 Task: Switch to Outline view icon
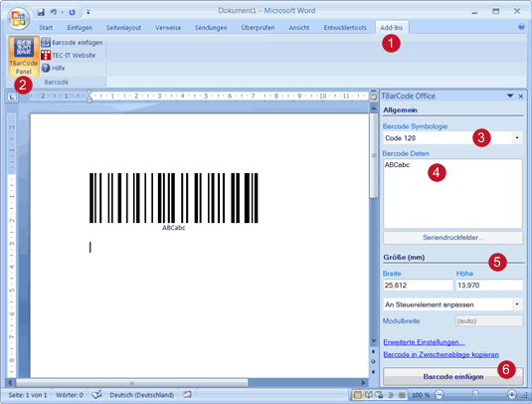(x=391, y=395)
